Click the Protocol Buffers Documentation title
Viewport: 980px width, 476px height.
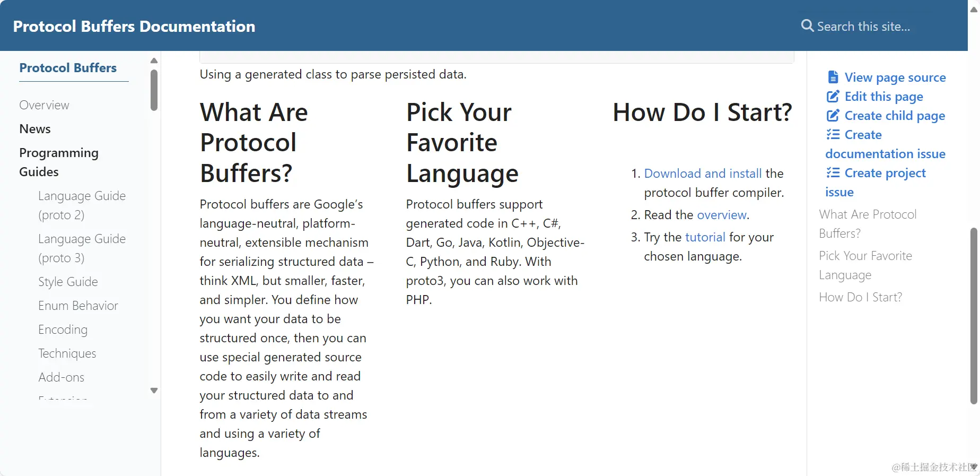click(134, 26)
